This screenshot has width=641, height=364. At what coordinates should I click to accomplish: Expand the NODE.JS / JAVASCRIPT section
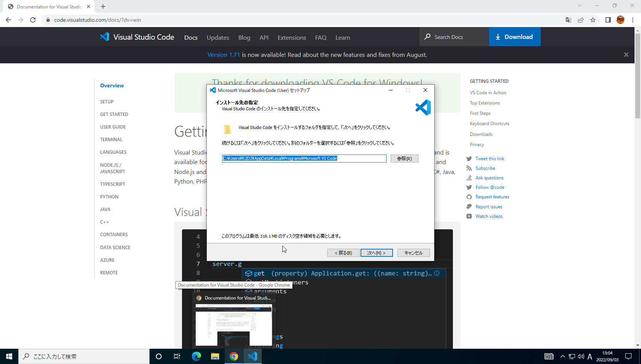113,168
